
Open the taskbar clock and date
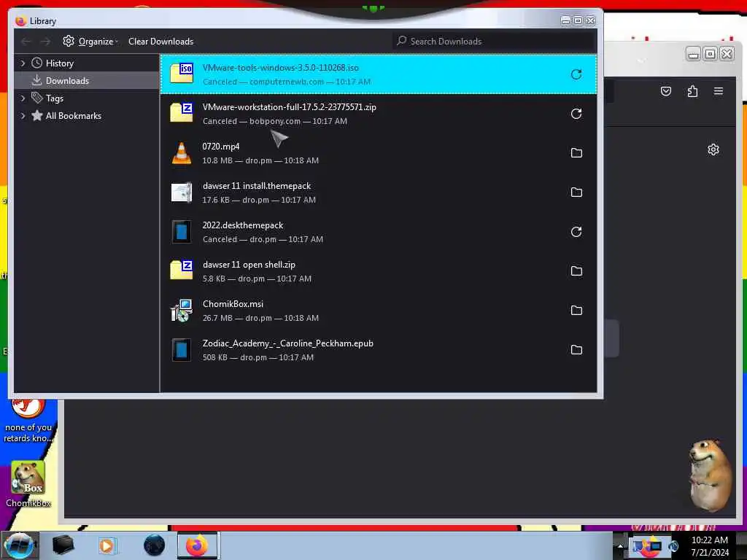coord(710,546)
